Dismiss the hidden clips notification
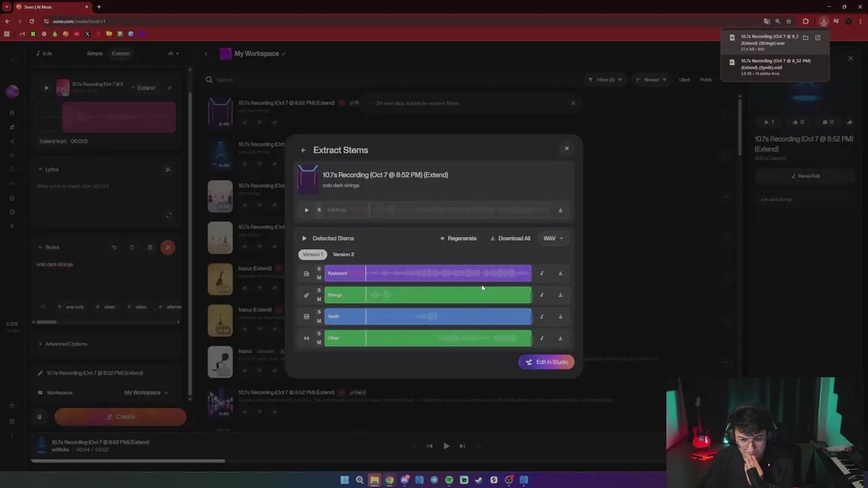 (573, 104)
